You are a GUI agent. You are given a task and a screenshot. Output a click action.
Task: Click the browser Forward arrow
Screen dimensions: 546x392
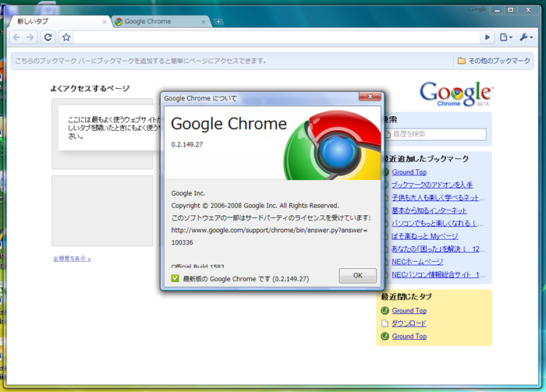(30, 37)
